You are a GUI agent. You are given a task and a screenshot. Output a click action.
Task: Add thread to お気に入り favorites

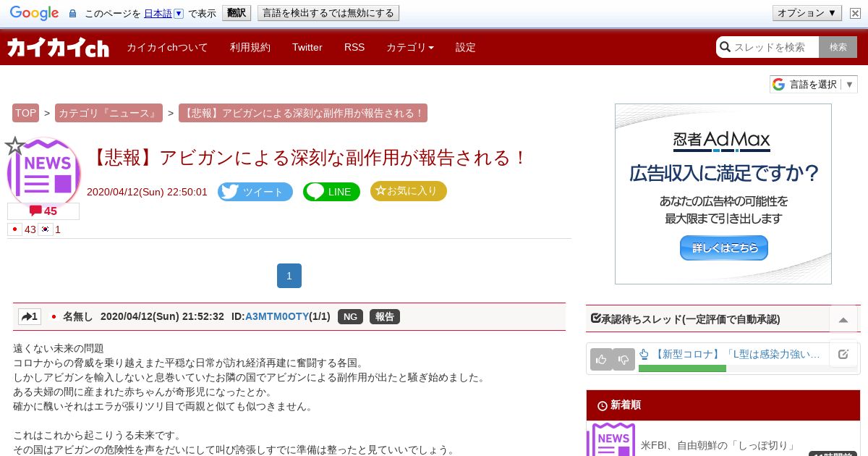tap(409, 191)
